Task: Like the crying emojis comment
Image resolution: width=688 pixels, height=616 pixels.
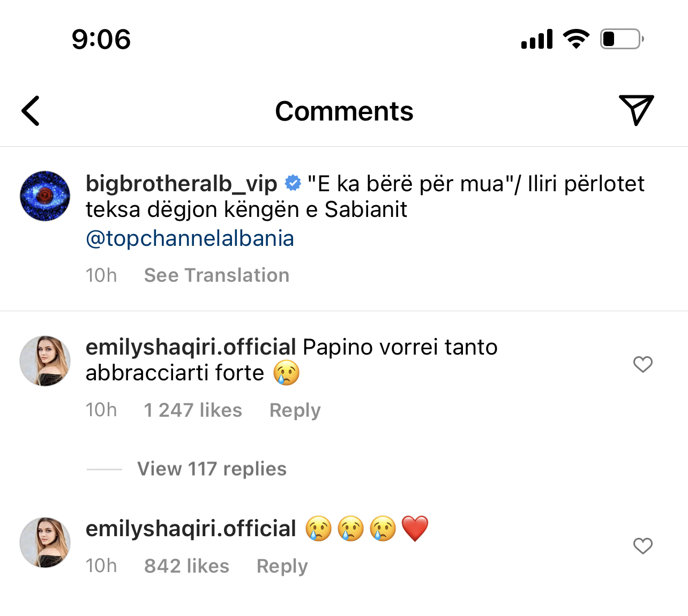Action: click(642, 546)
